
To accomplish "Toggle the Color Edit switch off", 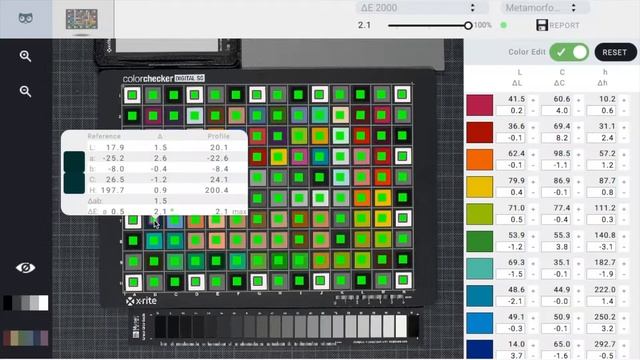I will [x=569, y=52].
